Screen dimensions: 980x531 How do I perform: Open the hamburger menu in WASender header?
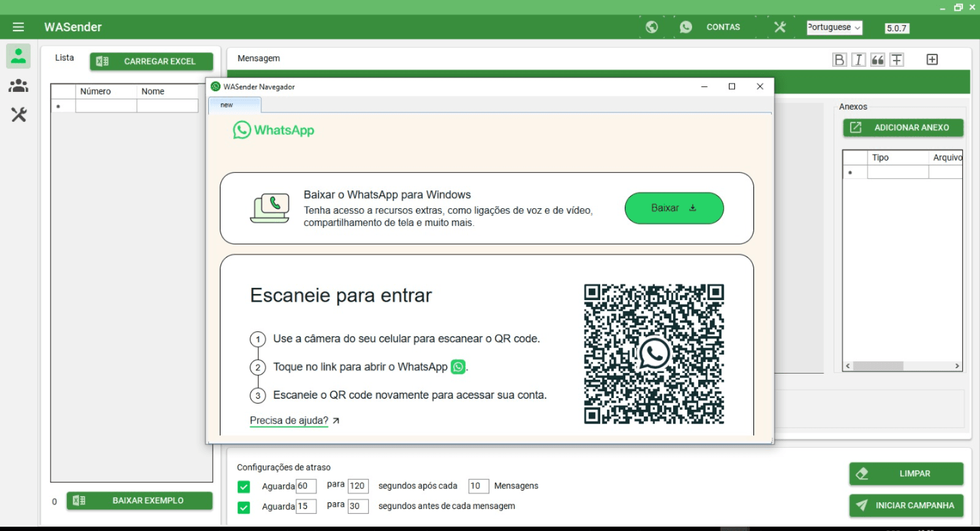point(18,27)
